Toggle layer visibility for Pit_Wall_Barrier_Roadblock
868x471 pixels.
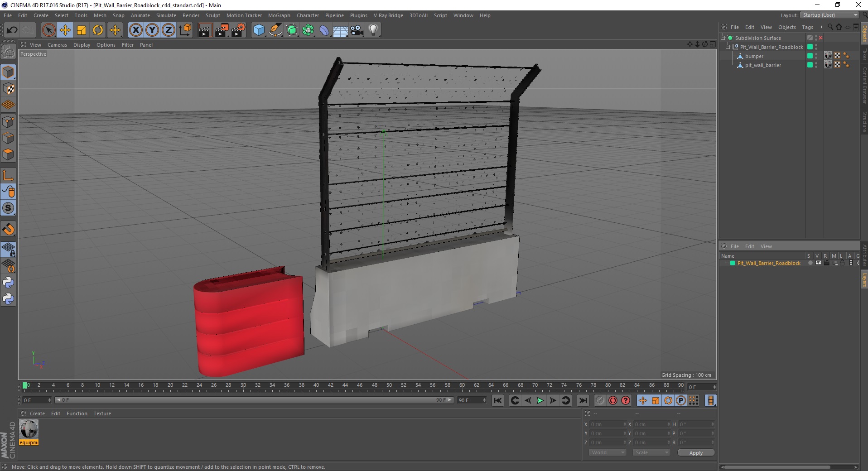(818, 263)
